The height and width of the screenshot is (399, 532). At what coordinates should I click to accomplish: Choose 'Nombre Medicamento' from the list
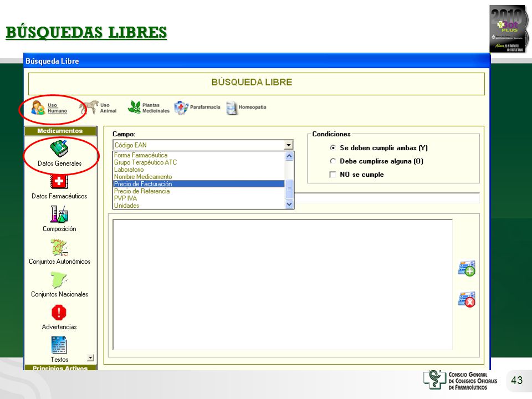[198, 176]
